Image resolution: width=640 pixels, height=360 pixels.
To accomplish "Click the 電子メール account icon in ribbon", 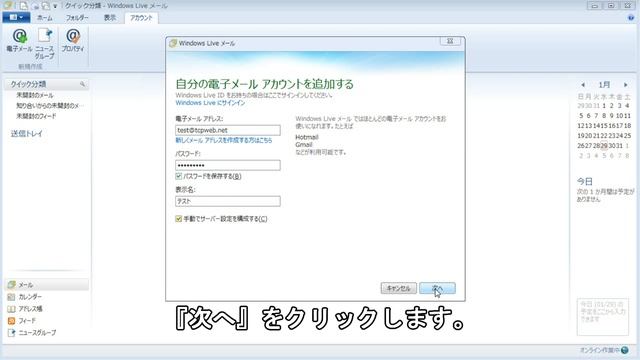I will (x=19, y=40).
